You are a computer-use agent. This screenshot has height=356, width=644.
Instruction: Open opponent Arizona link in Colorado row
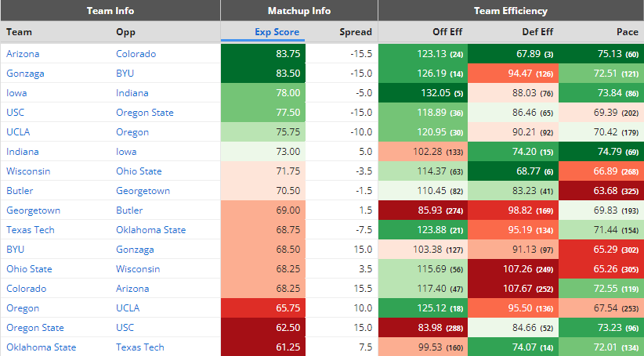click(x=132, y=289)
